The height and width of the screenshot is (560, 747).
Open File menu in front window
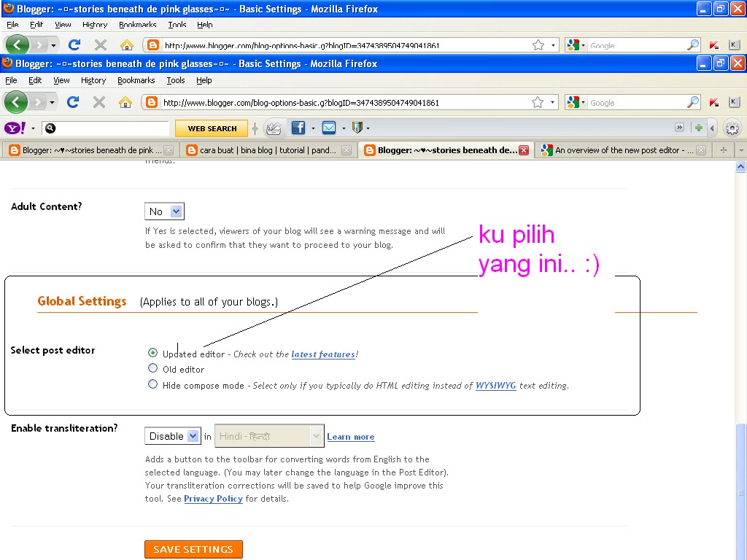[11, 80]
